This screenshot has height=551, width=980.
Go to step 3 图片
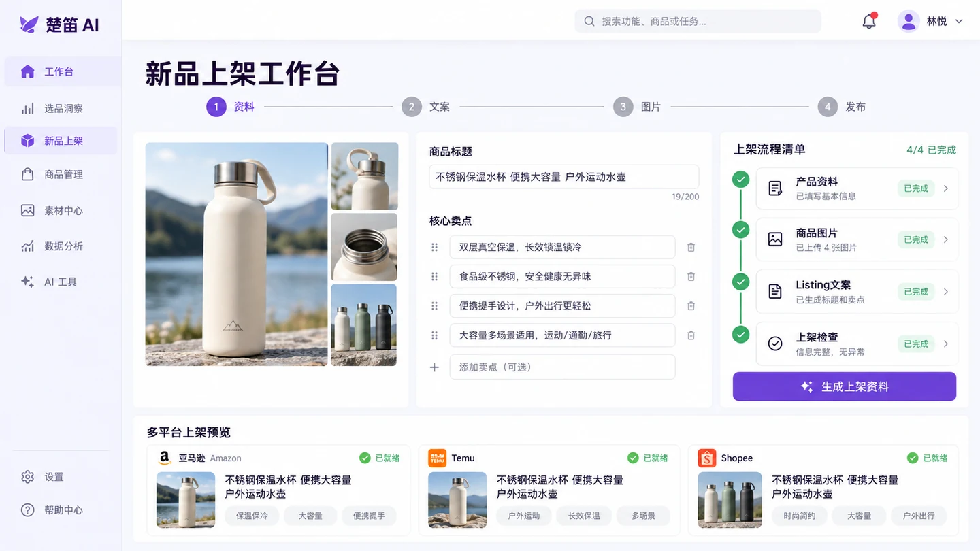tap(638, 107)
